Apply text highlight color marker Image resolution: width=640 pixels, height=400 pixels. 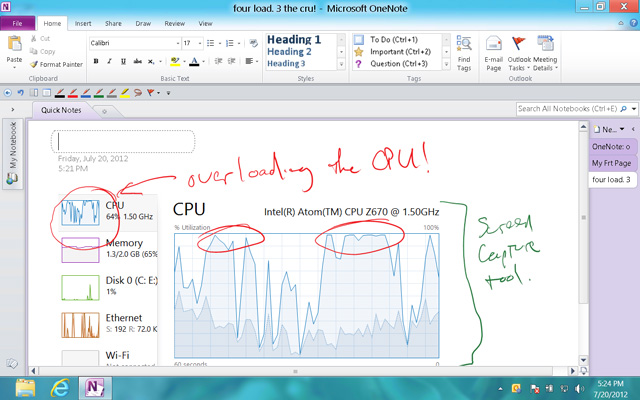pos(175,61)
